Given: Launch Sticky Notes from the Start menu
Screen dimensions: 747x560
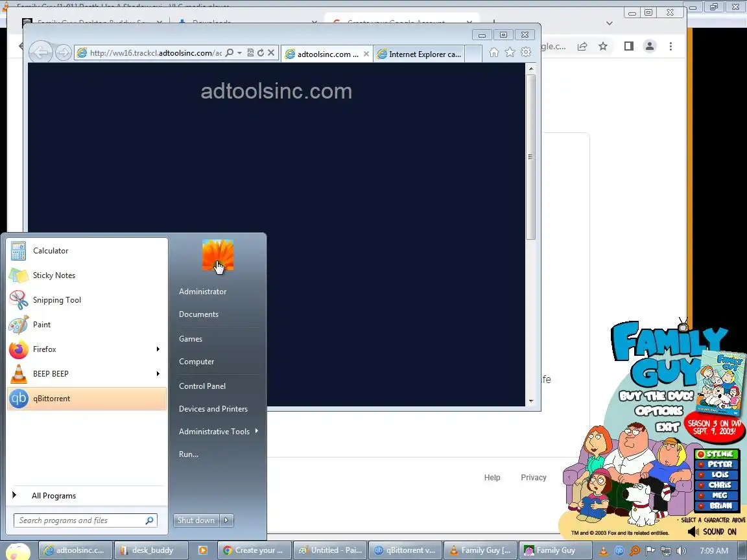Looking at the screenshot, I should pyautogui.click(x=87, y=275).
